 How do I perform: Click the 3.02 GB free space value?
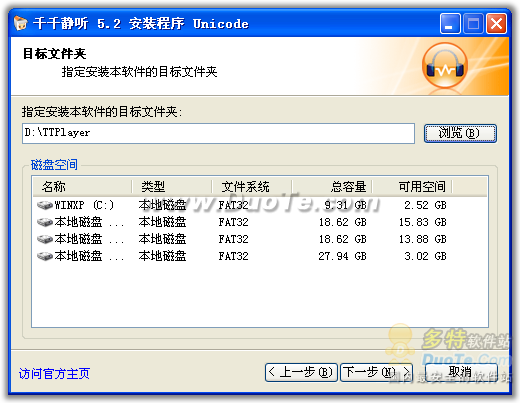(x=425, y=256)
